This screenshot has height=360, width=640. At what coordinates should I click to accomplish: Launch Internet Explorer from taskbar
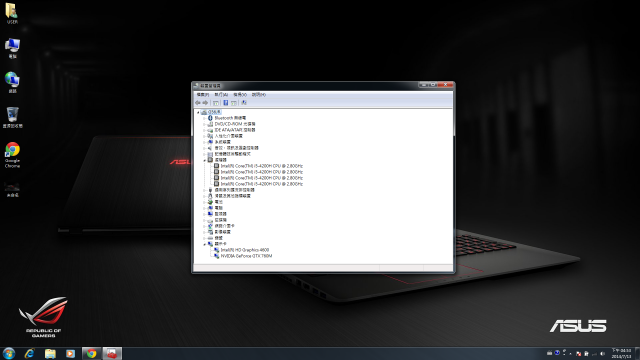(29, 353)
